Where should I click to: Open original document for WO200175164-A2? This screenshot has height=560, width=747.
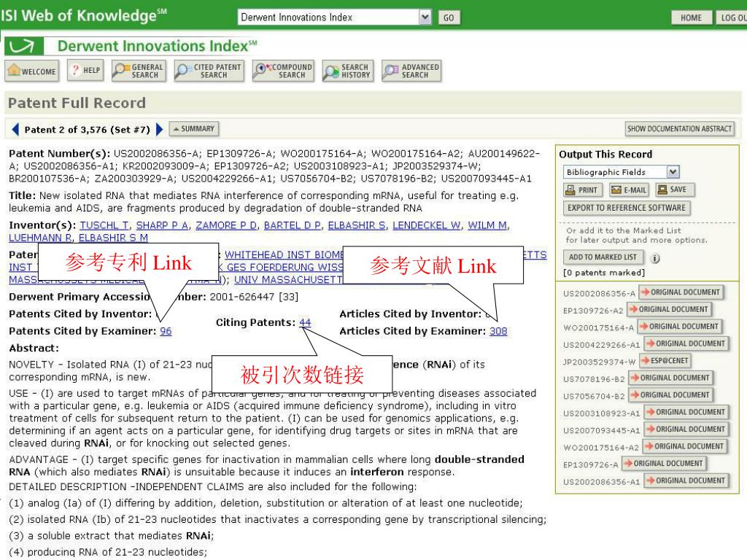coord(684,447)
